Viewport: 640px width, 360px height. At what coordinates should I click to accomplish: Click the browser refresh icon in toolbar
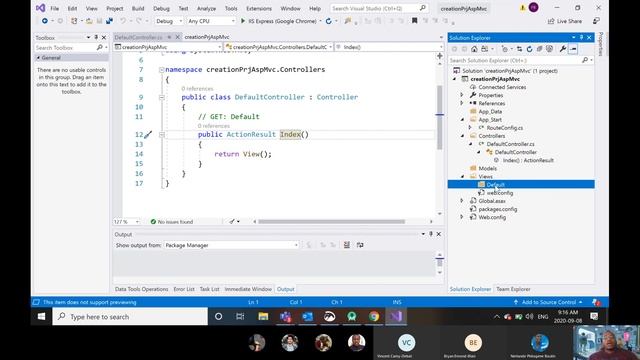329,21
